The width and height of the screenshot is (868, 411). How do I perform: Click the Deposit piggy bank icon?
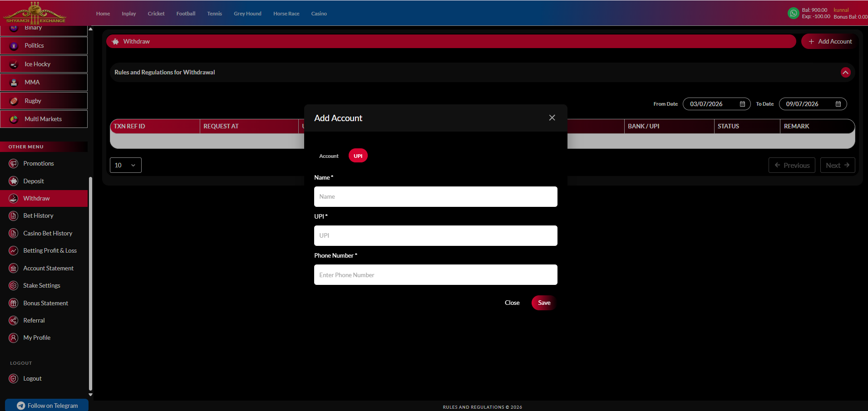(x=14, y=181)
